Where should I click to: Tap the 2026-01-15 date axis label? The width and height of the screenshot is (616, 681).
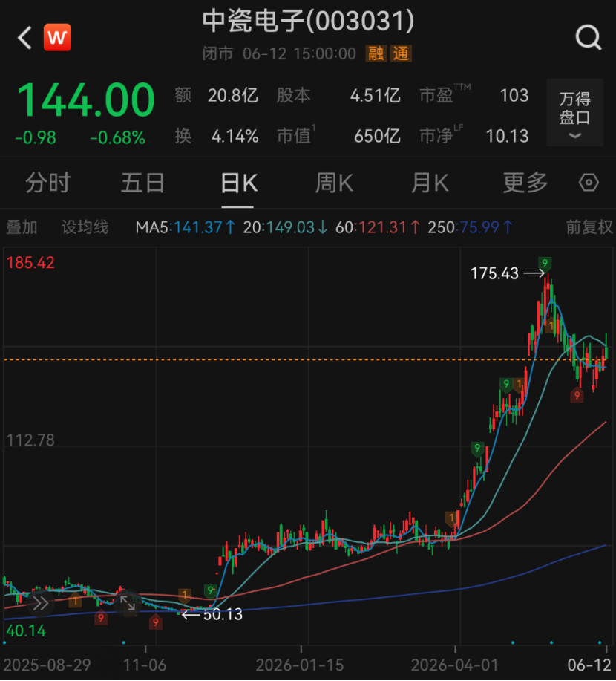(300, 665)
